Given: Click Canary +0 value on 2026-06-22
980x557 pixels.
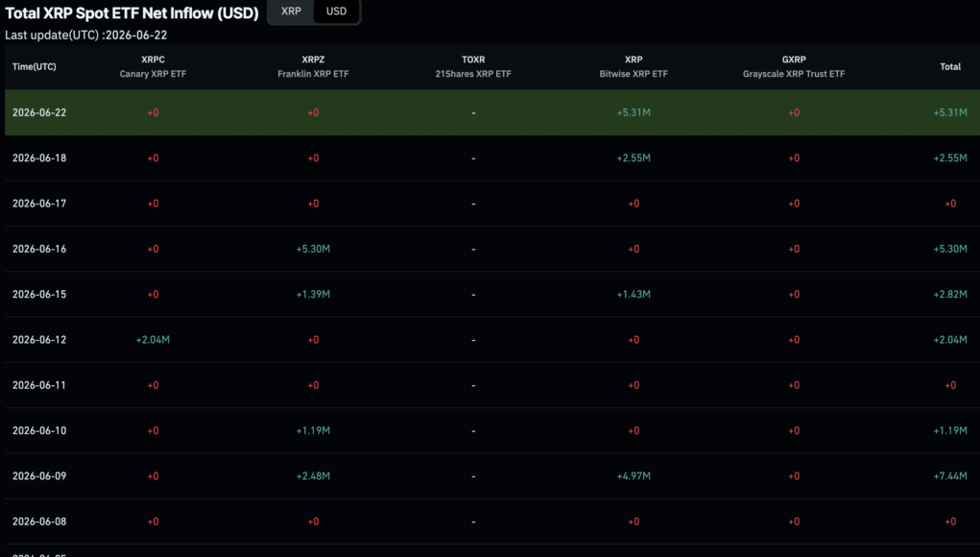Looking at the screenshot, I should point(154,112).
